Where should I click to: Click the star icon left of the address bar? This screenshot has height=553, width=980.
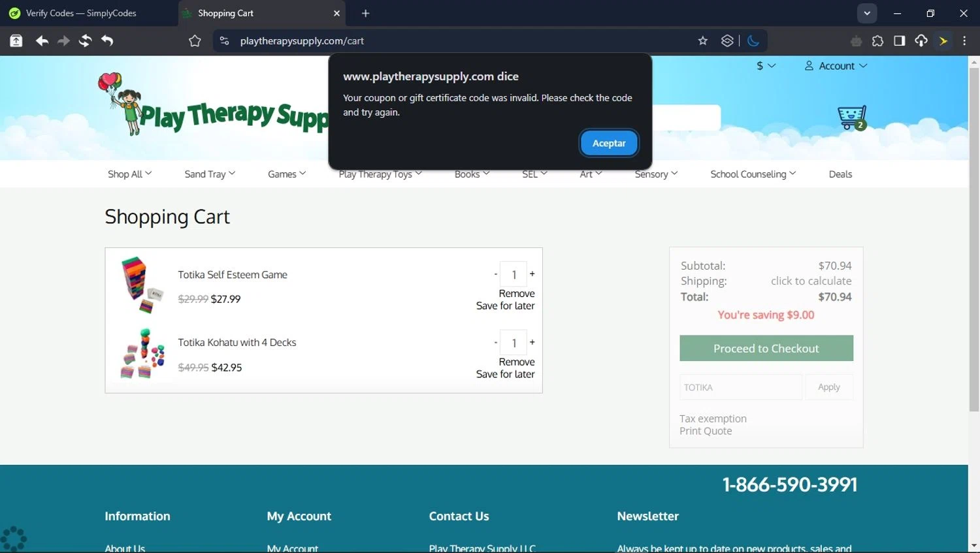coord(195,40)
